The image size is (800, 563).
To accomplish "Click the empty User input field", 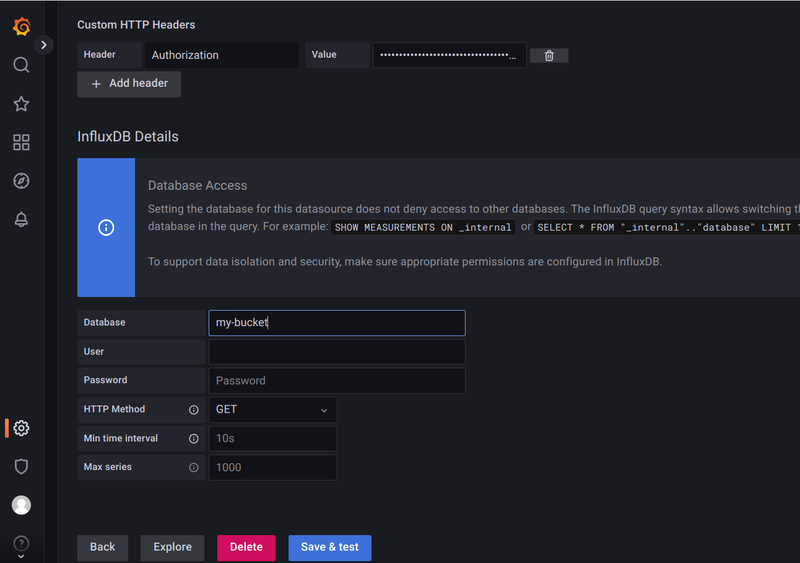I will [x=337, y=352].
